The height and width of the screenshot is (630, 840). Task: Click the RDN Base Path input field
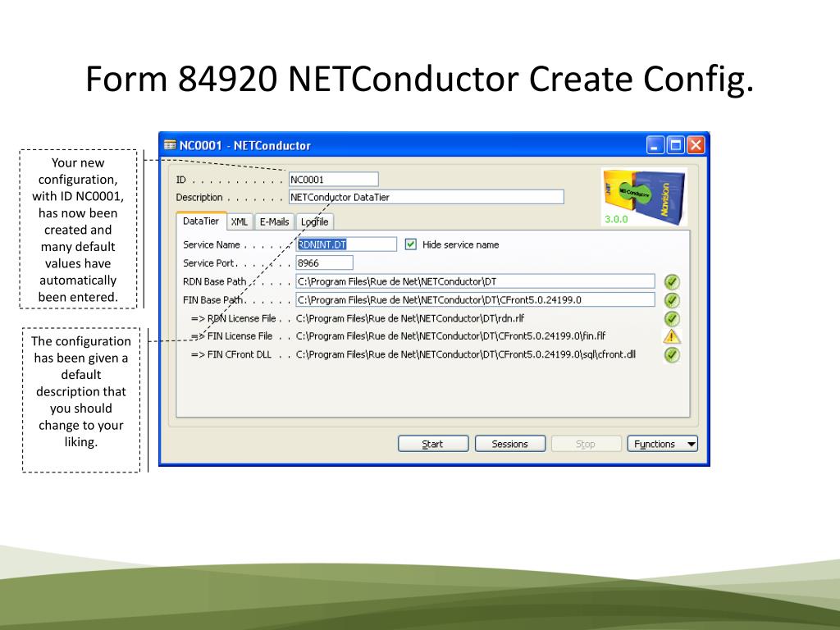click(x=475, y=281)
